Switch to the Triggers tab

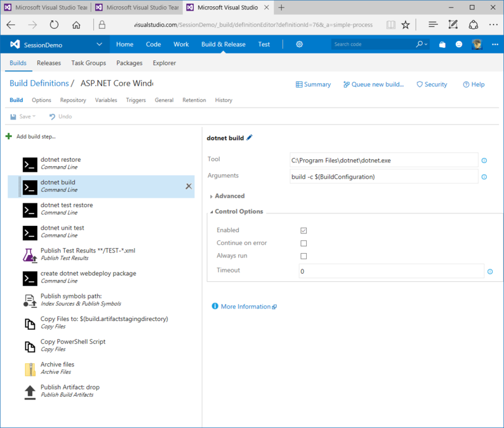click(135, 100)
